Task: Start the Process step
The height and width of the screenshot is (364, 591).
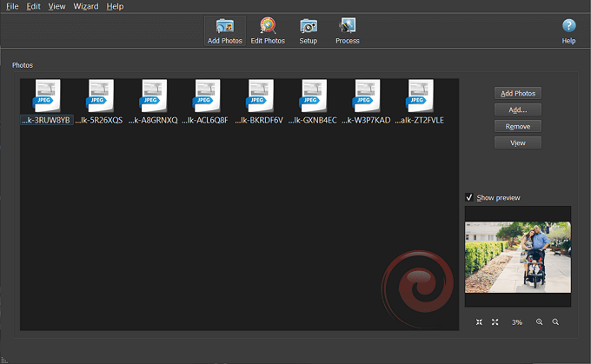Action: tap(347, 31)
